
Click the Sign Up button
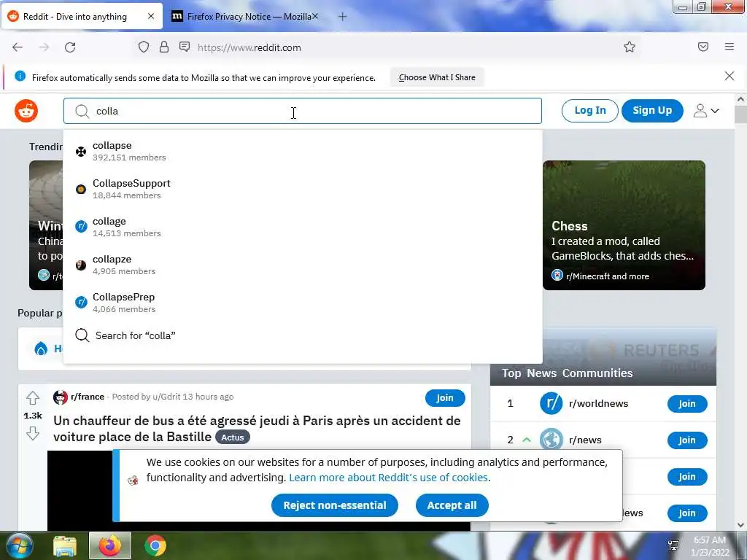tap(652, 111)
